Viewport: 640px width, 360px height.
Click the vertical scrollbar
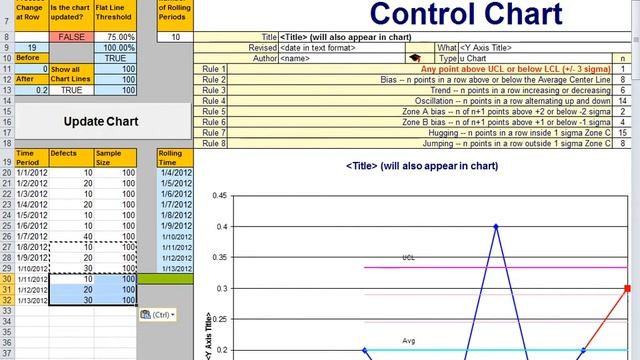point(636,180)
